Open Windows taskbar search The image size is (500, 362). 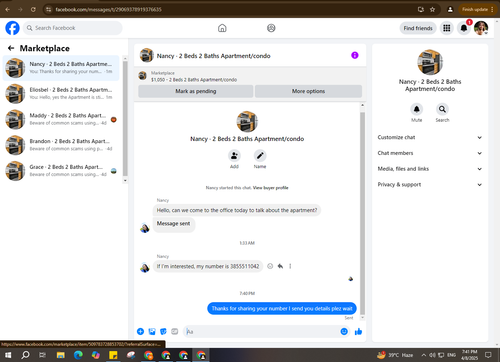(25, 355)
